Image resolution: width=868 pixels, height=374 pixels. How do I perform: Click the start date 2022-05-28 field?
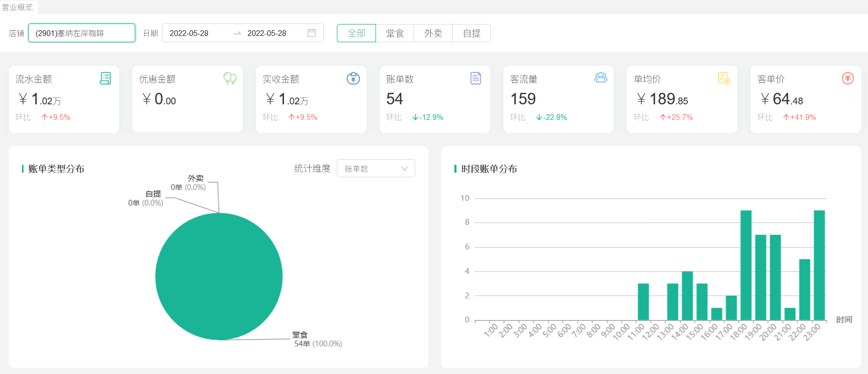[x=189, y=33]
